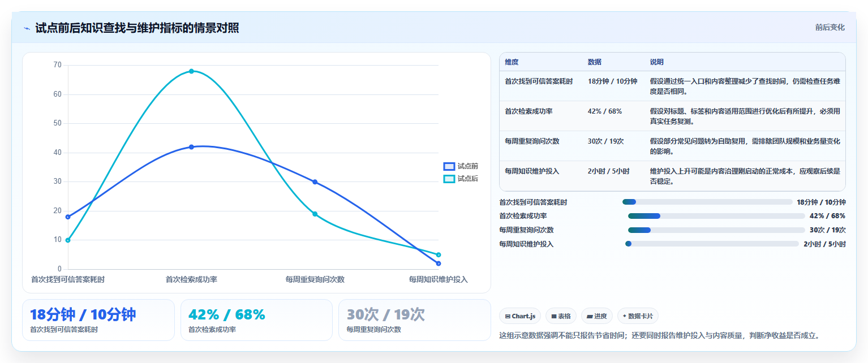The image size is (868, 363).
Task: Click the lightning icon beside the dashboard title
Action: click(x=27, y=28)
